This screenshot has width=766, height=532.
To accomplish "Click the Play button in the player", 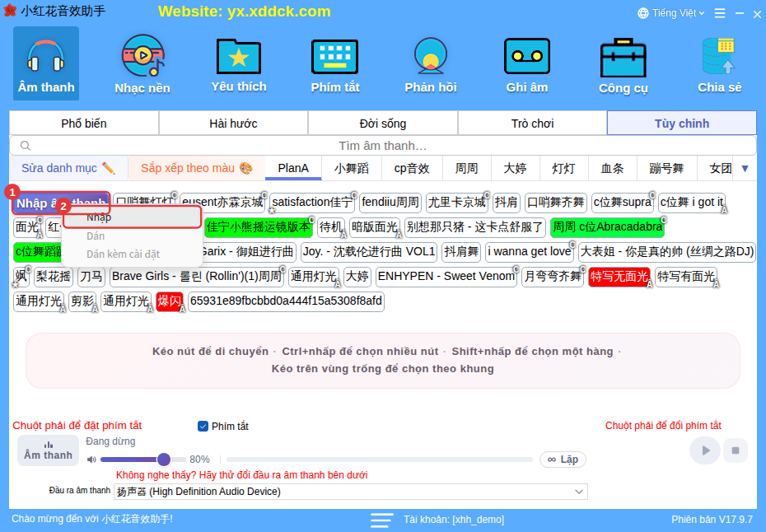I will click(x=705, y=450).
